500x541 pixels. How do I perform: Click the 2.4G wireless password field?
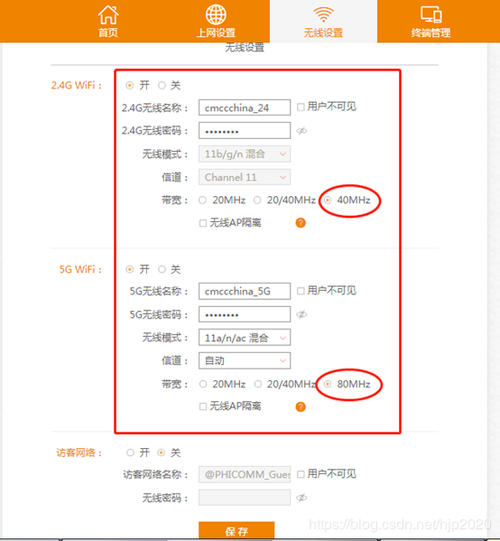tap(244, 131)
